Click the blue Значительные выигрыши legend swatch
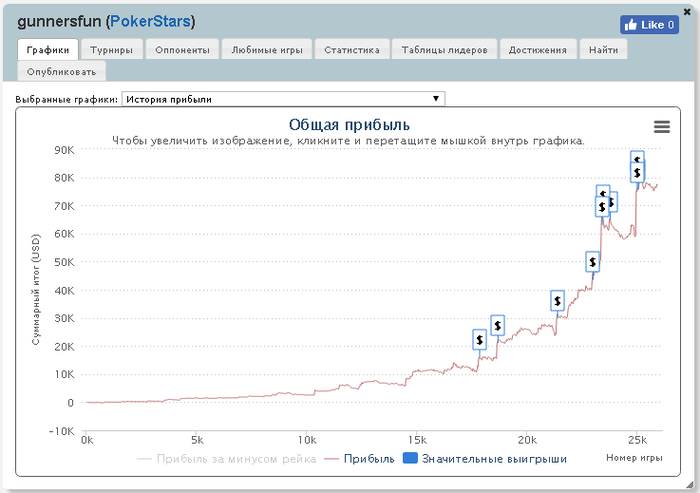700x493 pixels. (410, 458)
